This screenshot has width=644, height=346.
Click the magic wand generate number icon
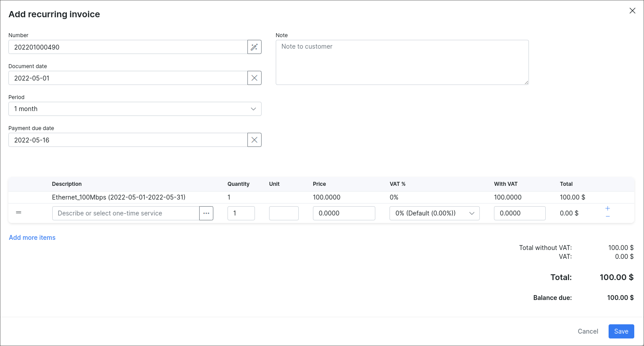254,47
